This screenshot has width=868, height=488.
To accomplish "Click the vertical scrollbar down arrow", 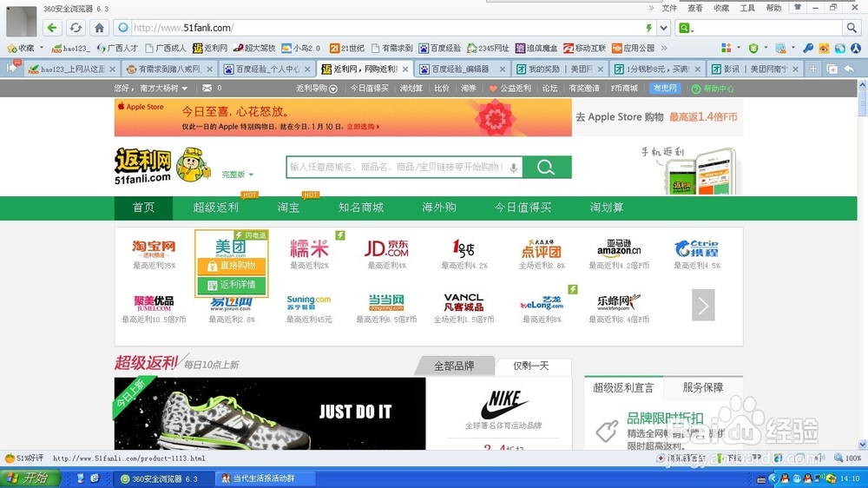I will tap(863, 445).
